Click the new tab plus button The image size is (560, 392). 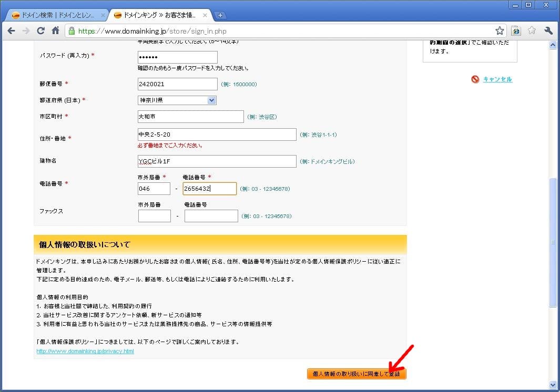click(x=220, y=15)
